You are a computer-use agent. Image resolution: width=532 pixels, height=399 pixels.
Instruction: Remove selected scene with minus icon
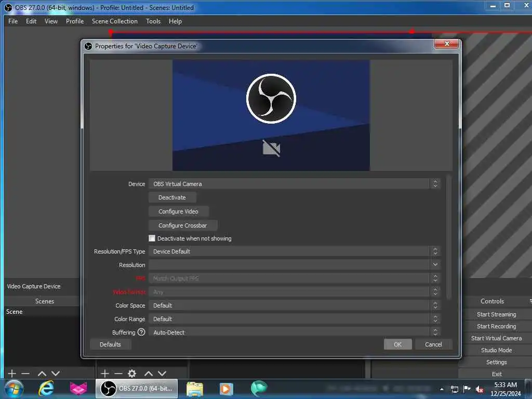coord(25,374)
